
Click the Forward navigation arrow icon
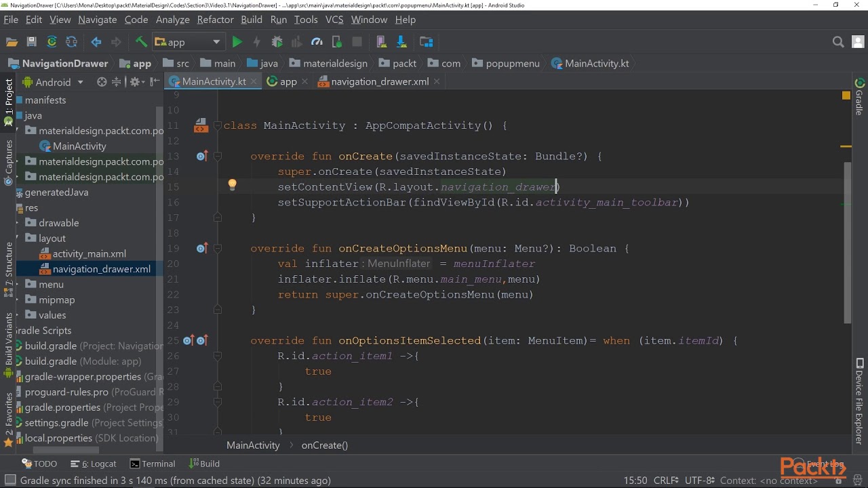[116, 42]
